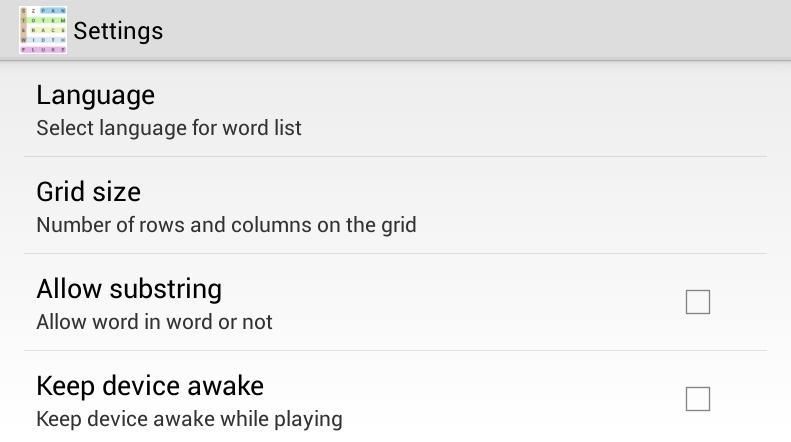791x442 pixels.
Task: Click blank space left of awake checkbox
Action: [x=500, y=400]
